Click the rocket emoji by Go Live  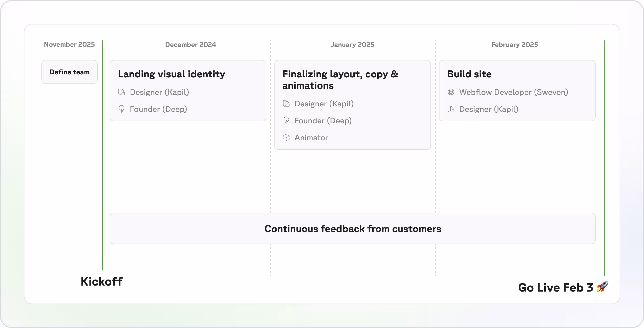tap(602, 287)
